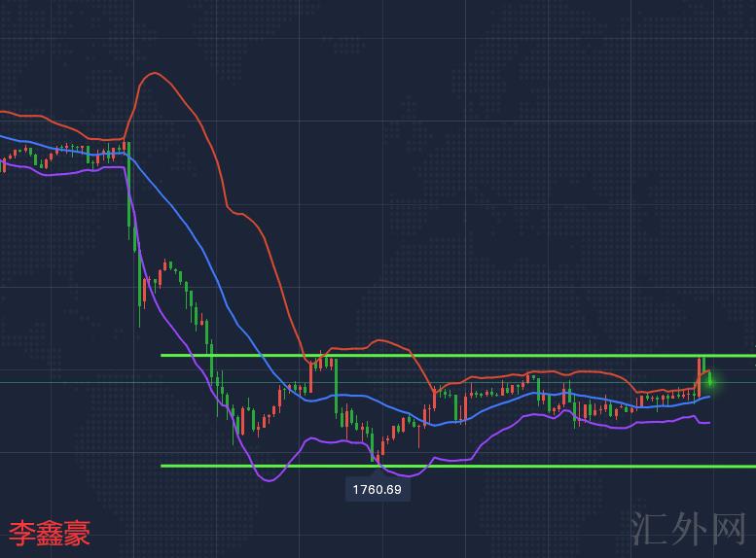Image resolution: width=756 pixels, height=558 pixels.
Task: Click the left endpoint of the lower green line
Action: tap(162, 466)
